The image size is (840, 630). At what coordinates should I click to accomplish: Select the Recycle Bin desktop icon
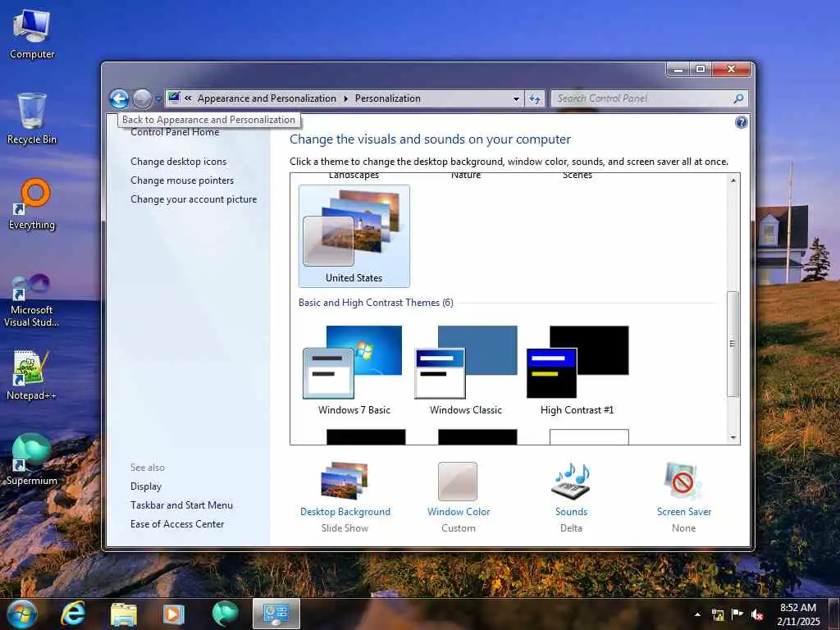pyautogui.click(x=32, y=119)
